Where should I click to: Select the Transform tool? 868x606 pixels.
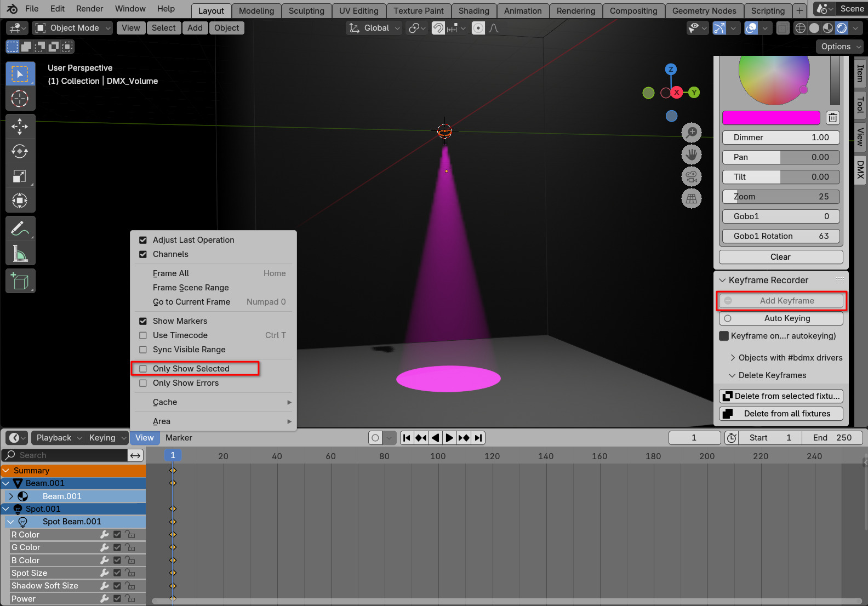[20, 201]
